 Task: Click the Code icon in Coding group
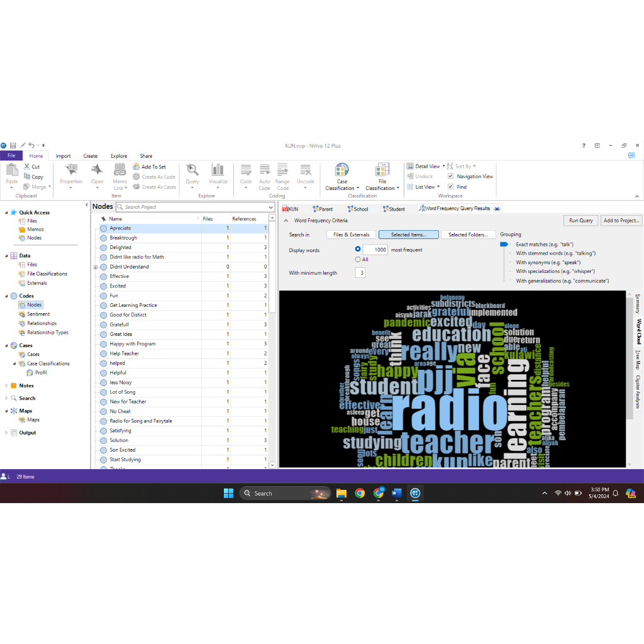tap(246, 170)
